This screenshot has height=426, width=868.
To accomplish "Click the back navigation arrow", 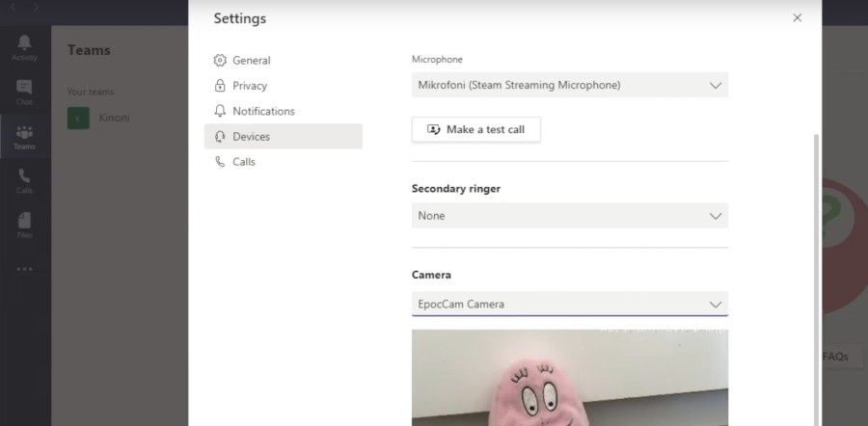I will pos(13,7).
